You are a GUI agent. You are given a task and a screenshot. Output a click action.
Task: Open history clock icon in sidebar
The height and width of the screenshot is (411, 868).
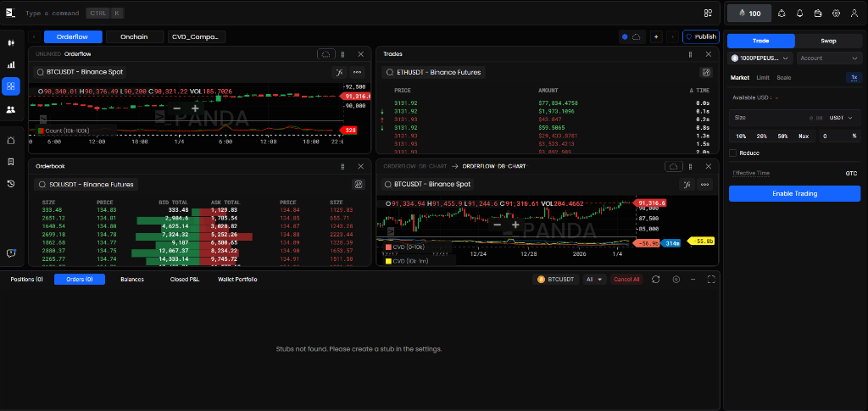(10, 184)
